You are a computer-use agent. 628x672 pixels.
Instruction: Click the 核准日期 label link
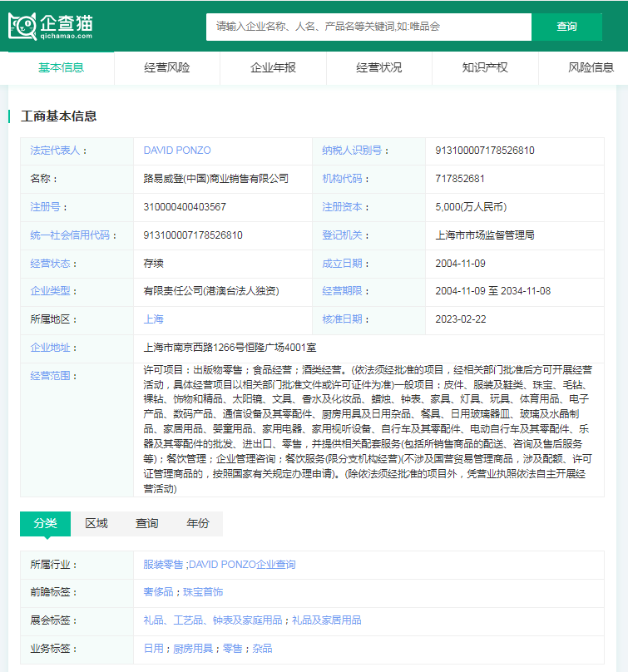pyautogui.click(x=342, y=319)
